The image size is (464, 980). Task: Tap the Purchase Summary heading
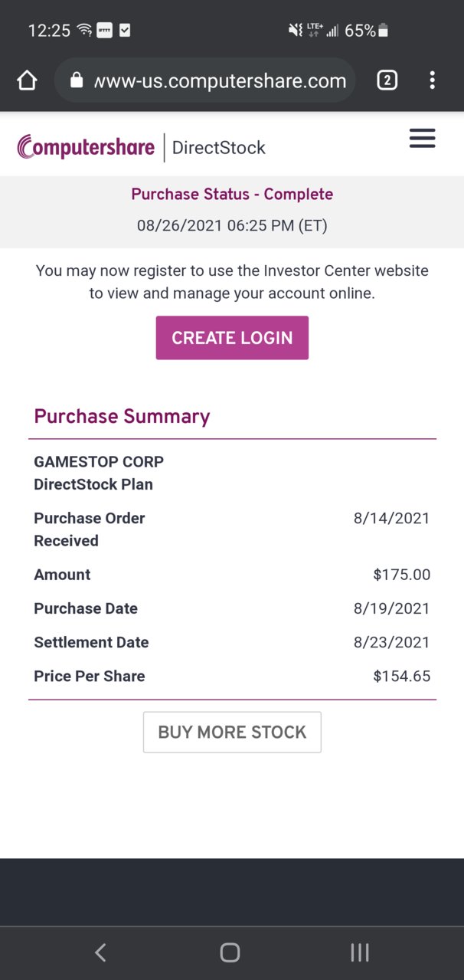coord(122,416)
